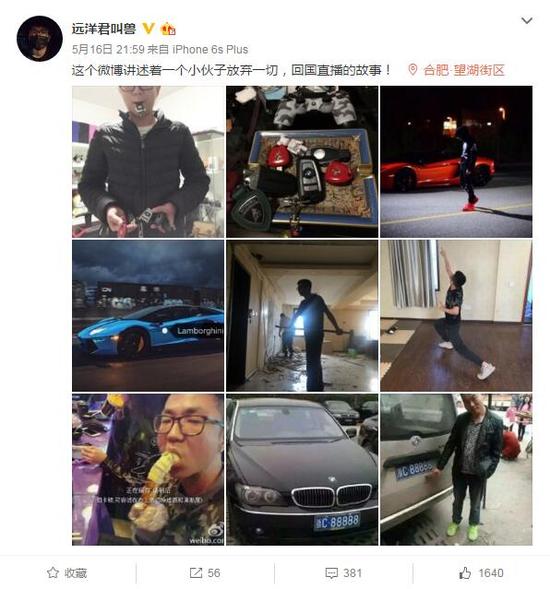Viewport: 550px width, 589px height.
Task: Open the 381 comments button
Action: 343,573
